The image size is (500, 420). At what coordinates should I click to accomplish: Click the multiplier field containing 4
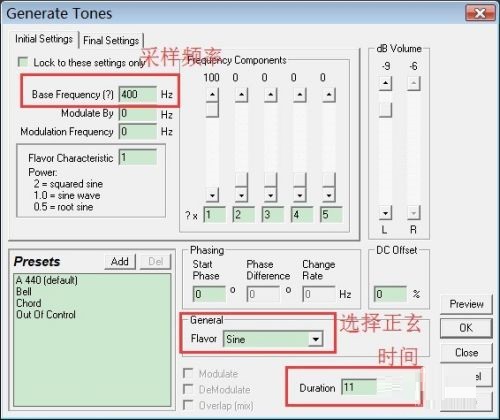tap(302, 215)
